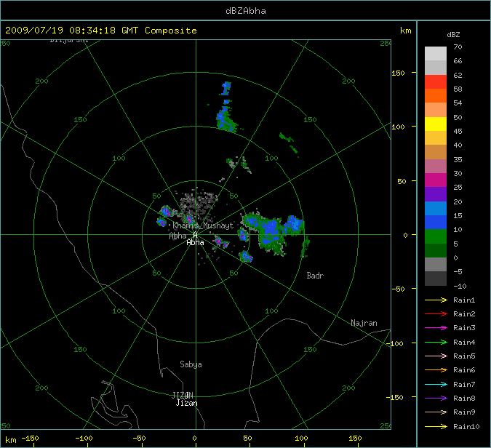Click the Sabya city label
The height and width of the screenshot is (448, 491).
click(x=191, y=364)
